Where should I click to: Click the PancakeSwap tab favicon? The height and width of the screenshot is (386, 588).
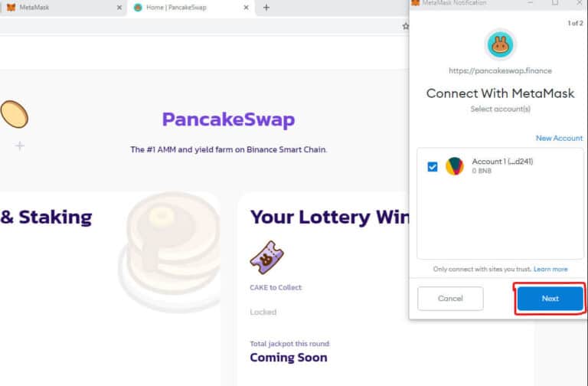point(138,8)
